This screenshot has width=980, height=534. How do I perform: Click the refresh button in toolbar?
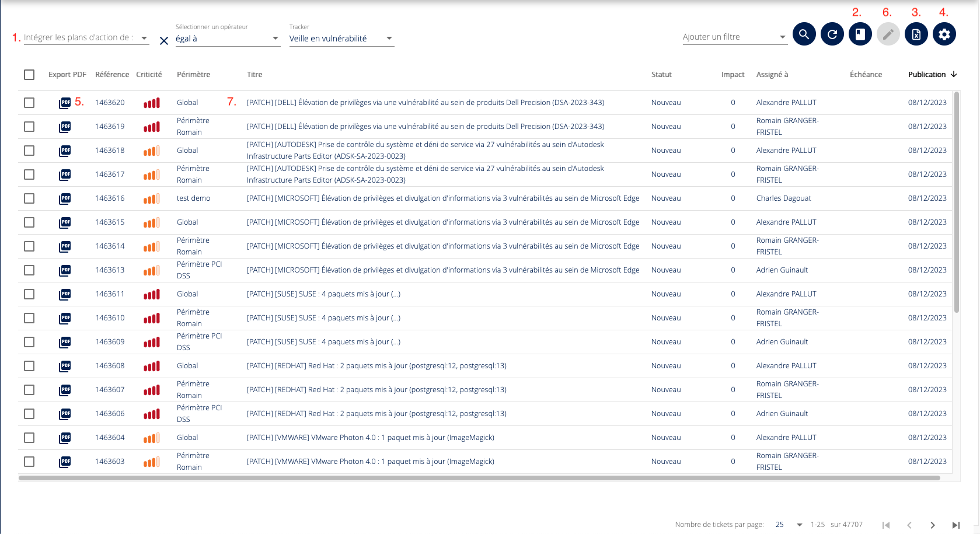pos(832,34)
